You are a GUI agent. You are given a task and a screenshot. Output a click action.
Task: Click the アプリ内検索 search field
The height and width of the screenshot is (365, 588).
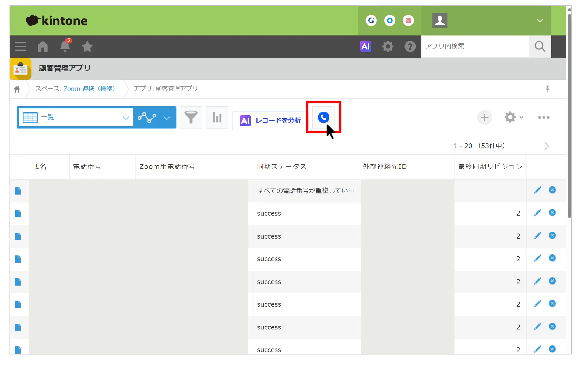[x=475, y=46]
